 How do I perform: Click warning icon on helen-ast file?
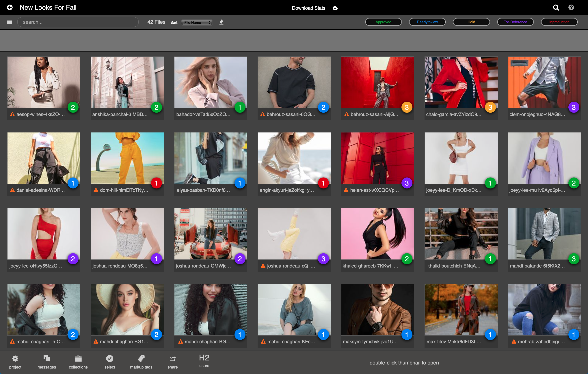[x=346, y=190]
